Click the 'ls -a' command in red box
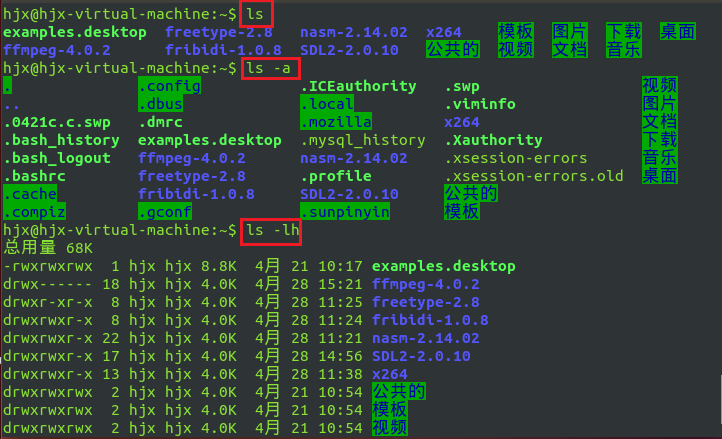 [268, 69]
